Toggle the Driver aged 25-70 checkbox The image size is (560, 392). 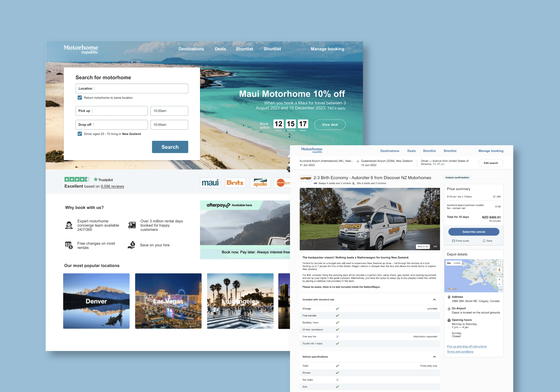80,134
